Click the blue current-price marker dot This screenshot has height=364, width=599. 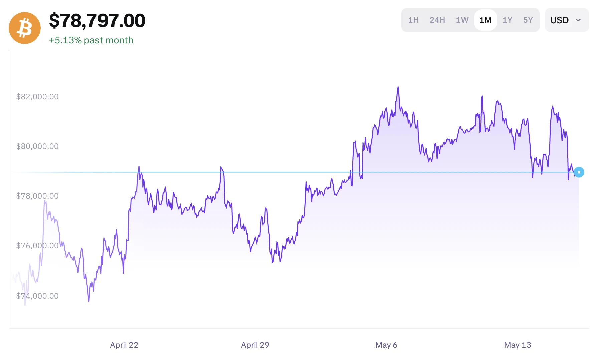(579, 172)
